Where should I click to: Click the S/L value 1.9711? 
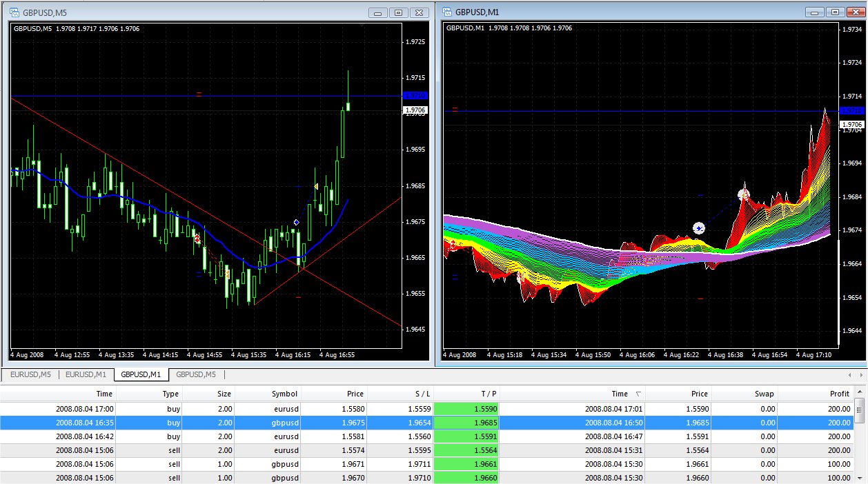[418, 463]
